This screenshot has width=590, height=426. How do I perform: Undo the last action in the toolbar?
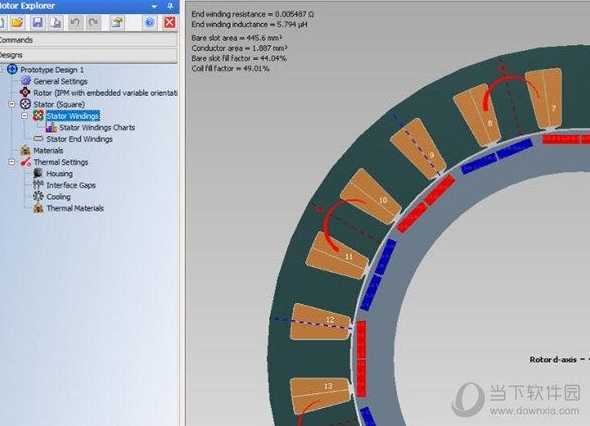coord(75,23)
